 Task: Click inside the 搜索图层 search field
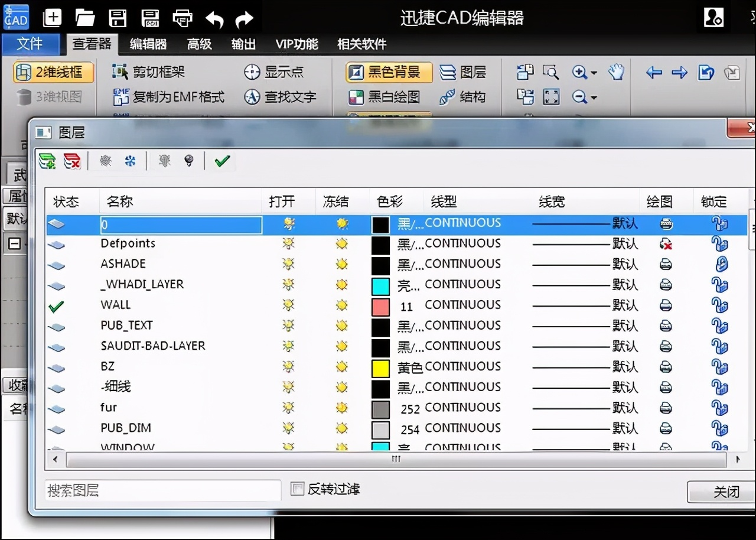click(x=162, y=490)
